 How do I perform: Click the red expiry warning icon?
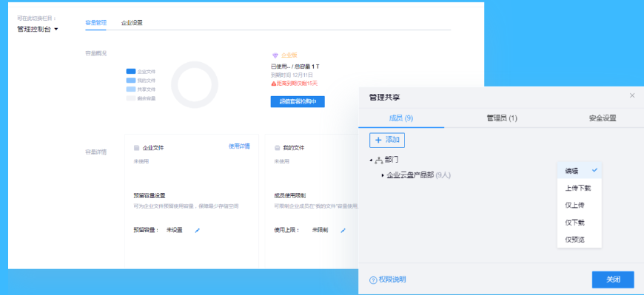[274, 84]
